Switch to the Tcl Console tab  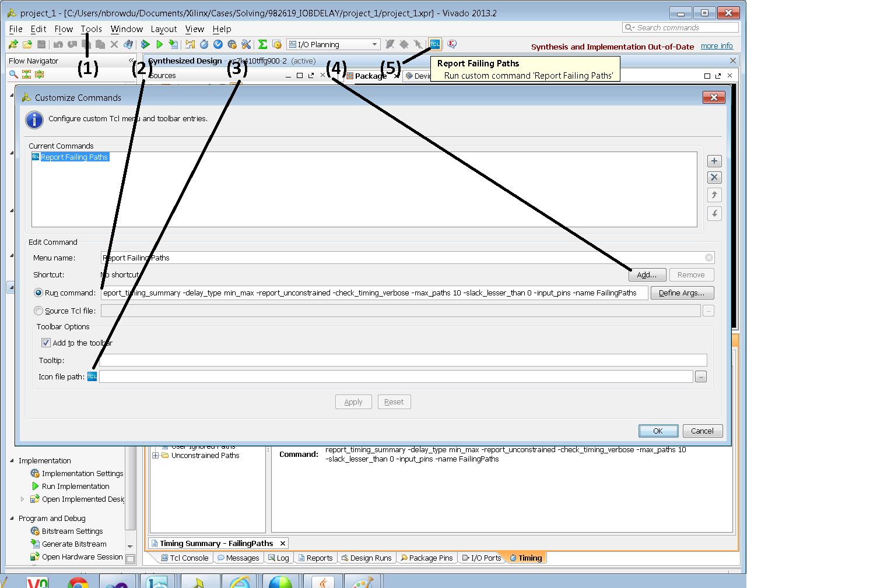click(185, 558)
